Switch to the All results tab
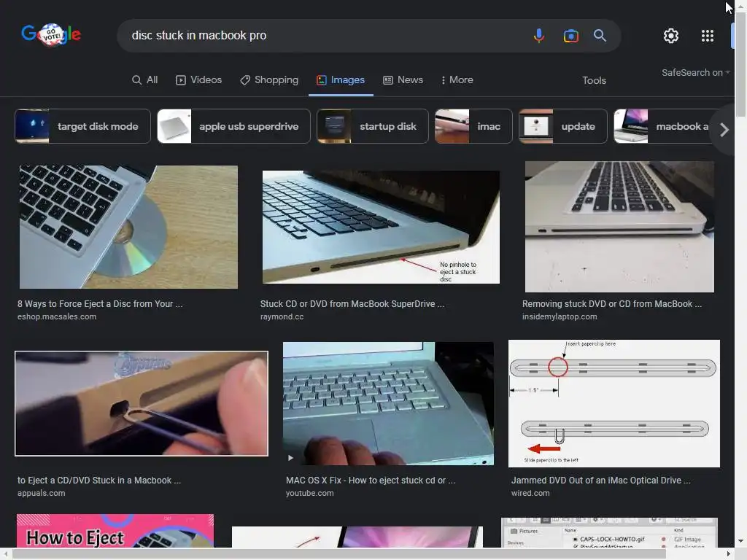 click(145, 80)
